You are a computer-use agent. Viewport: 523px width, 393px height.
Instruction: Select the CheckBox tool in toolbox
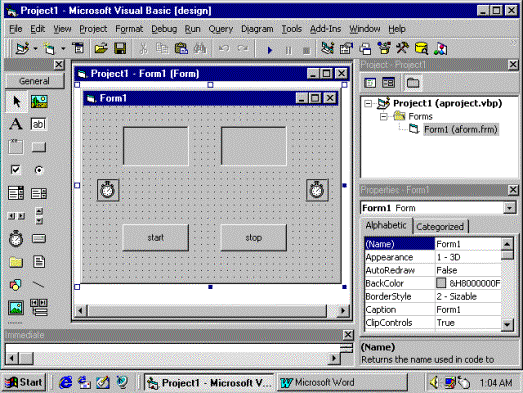click(16, 170)
